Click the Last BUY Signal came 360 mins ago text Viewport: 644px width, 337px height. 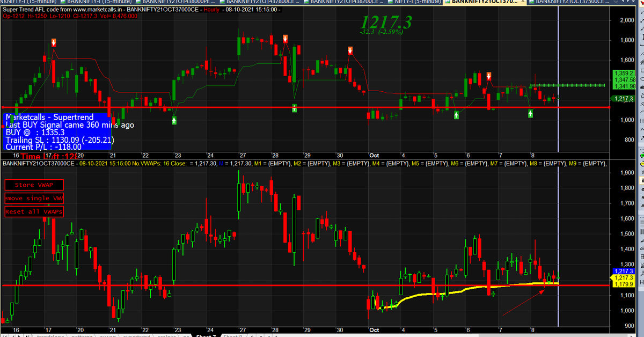tap(69, 124)
